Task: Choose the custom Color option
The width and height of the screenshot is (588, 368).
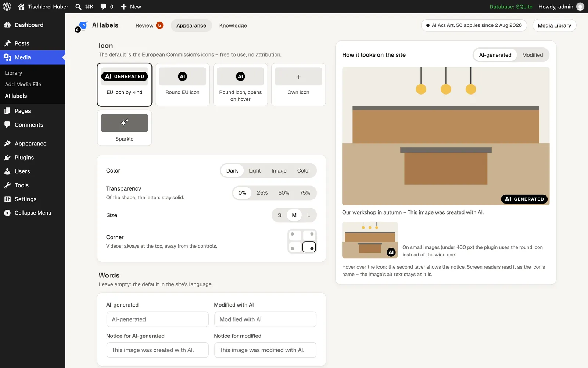Action: (304, 171)
